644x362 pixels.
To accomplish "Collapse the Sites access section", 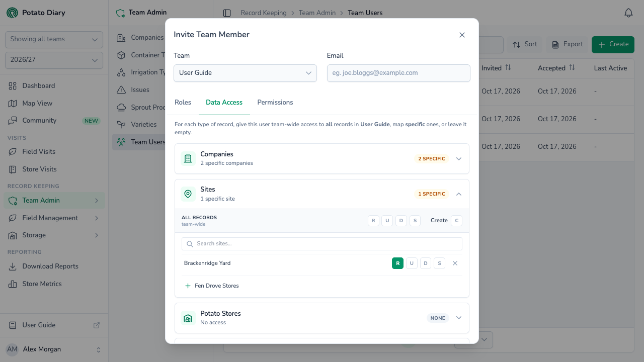I will (459, 194).
